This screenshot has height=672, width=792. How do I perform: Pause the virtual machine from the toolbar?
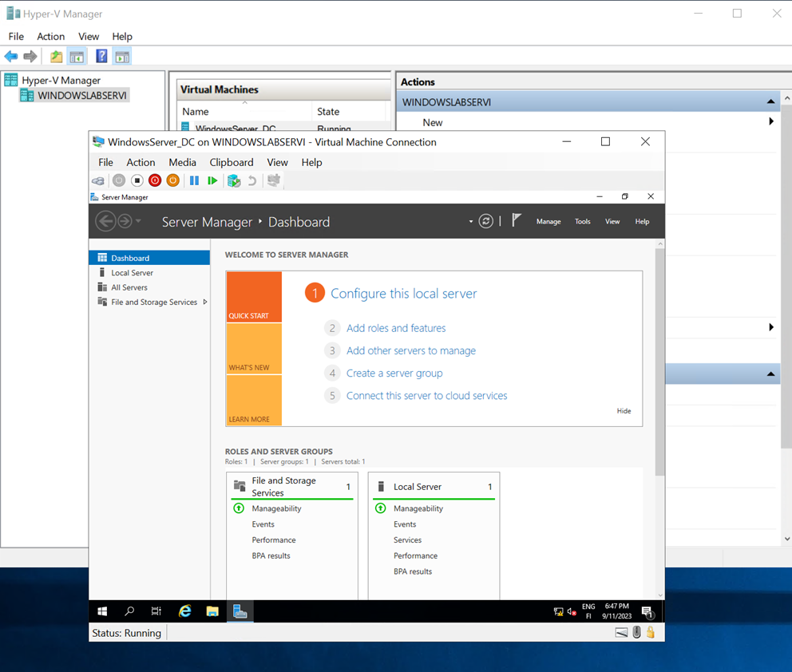coord(194,181)
